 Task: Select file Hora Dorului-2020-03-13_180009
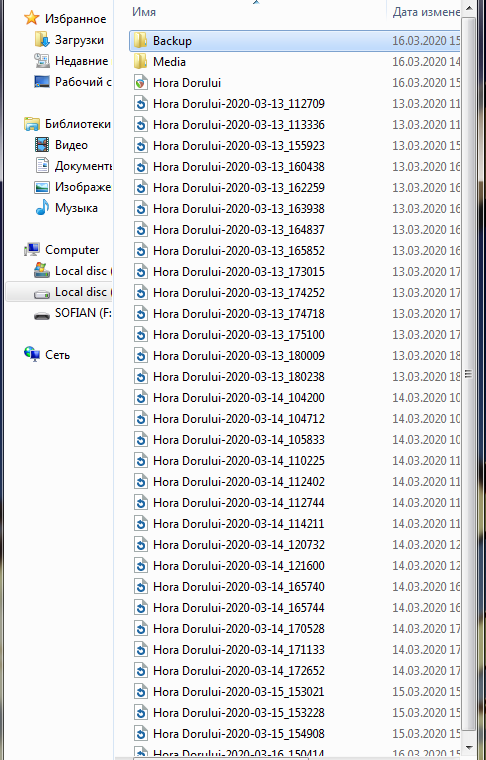click(239, 356)
